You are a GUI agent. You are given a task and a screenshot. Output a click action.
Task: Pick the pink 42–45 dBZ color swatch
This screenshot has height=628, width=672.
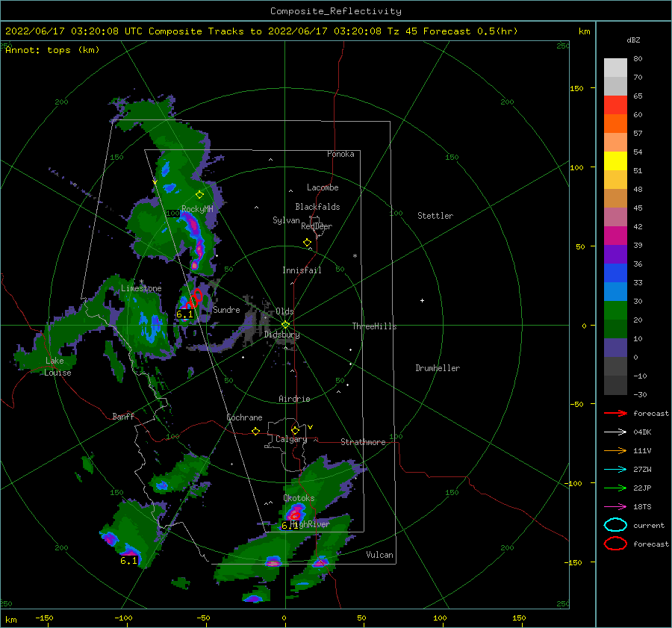615,217
